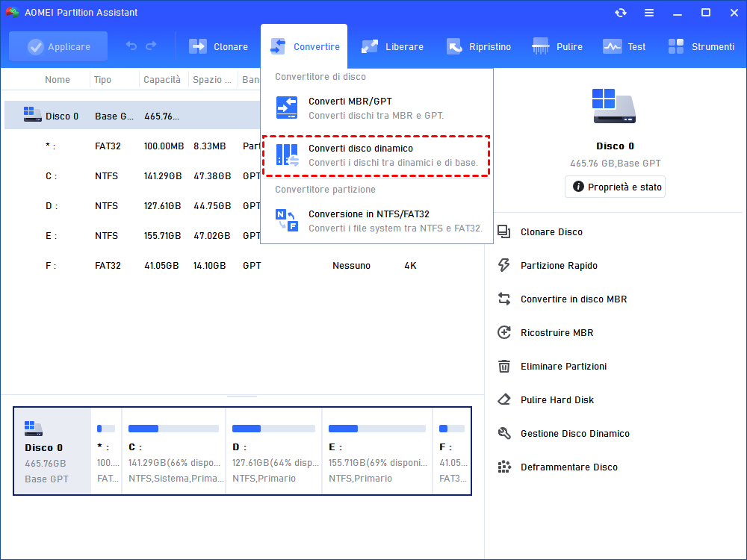Select C : partition block in disk map
The width and height of the screenshot is (747, 560).
pos(174,451)
